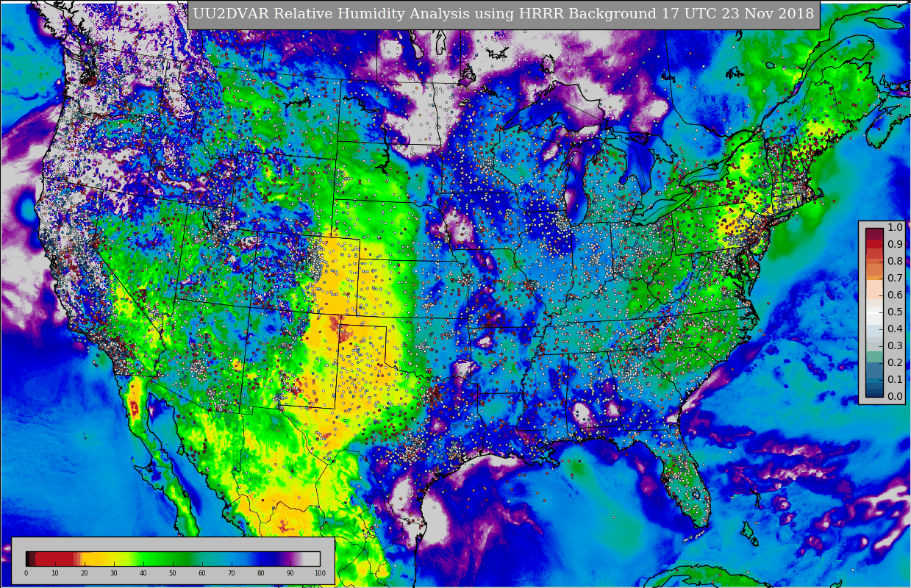Click the '0.2' label on the right colorbar
Screen dimensions: 911x588
click(x=895, y=362)
